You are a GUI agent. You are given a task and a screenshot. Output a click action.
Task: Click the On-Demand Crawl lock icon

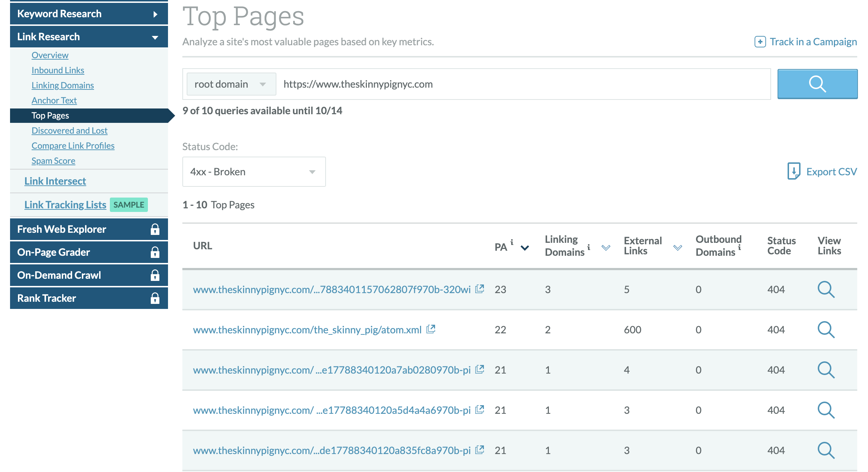pyautogui.click(x=155, y=275)
